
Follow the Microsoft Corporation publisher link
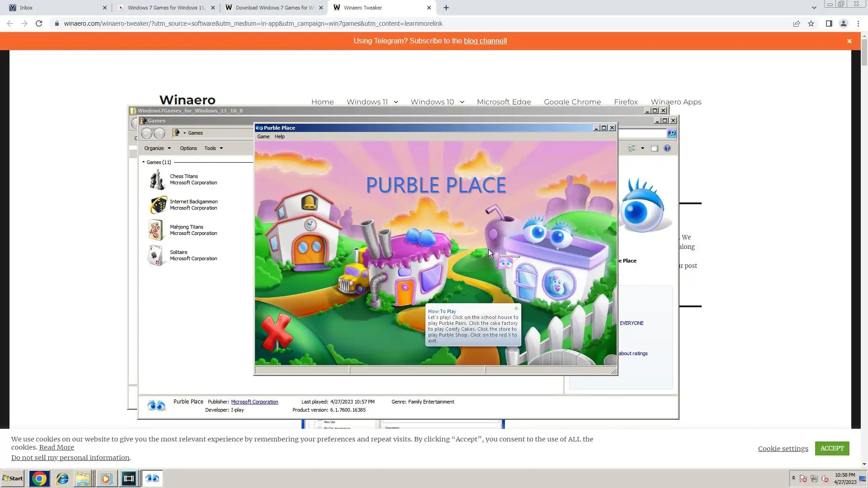[x=255, y=402]
